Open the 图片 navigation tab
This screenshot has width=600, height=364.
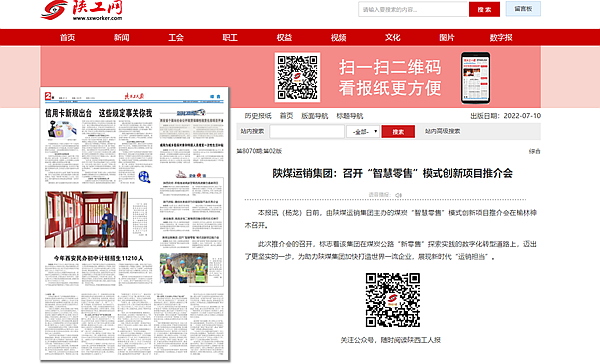click(447, 38)
